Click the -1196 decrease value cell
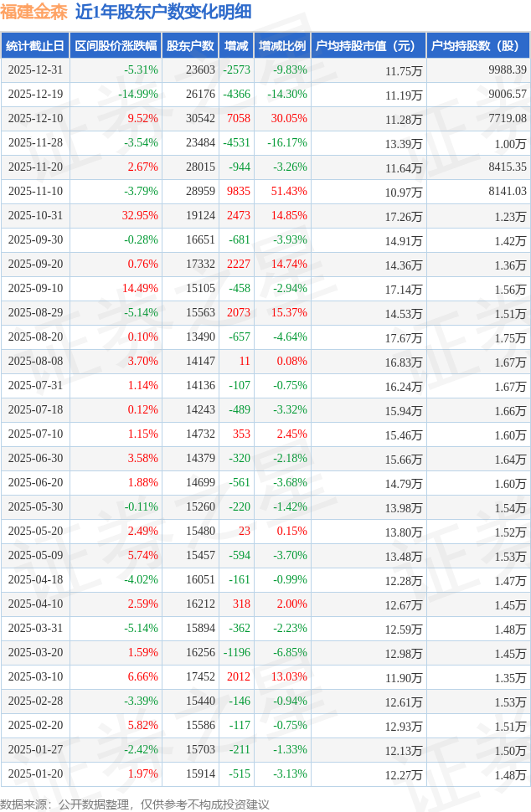Viewport: 531px width, 812px height. [237, 653]
